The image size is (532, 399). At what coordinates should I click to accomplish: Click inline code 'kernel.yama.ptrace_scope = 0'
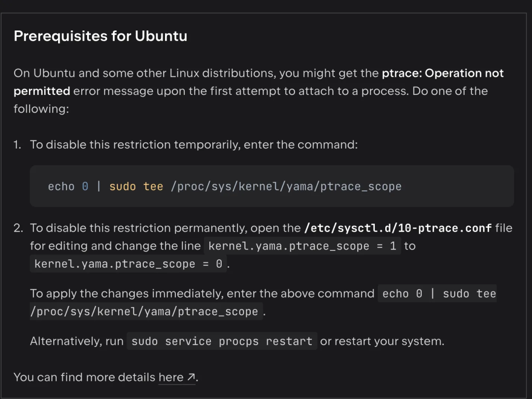(x=128, y=264)
